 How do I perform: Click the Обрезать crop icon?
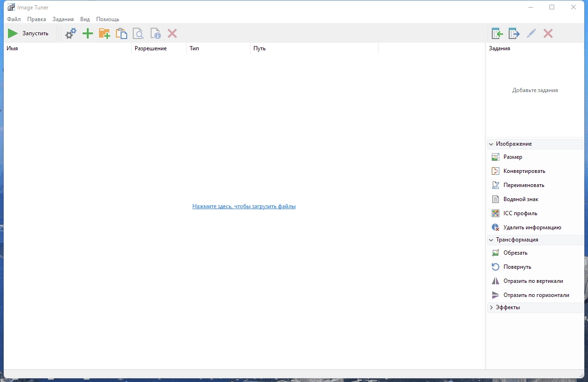point(495,253)
